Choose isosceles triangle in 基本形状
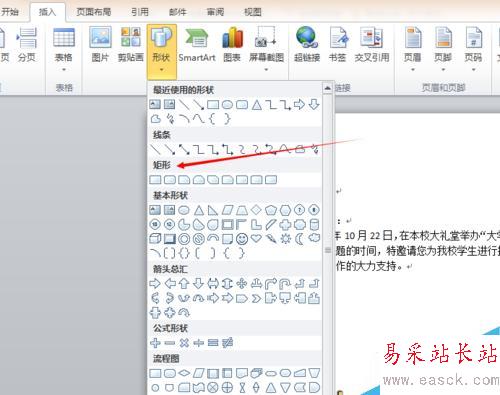This screenshot has height=395, width=500. 199,210
